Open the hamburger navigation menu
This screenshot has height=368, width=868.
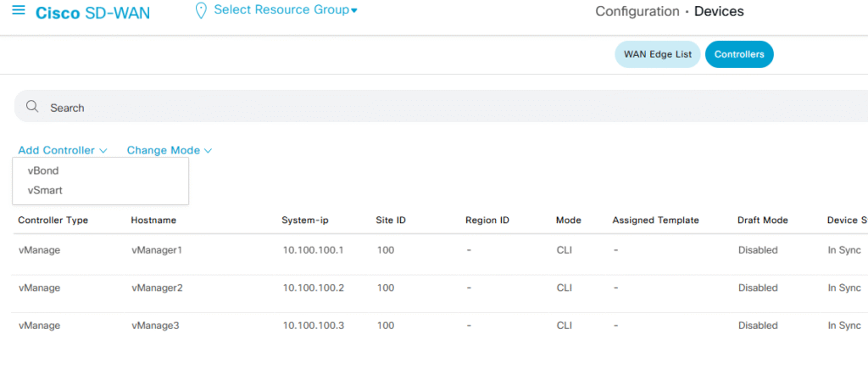point(18,13)
